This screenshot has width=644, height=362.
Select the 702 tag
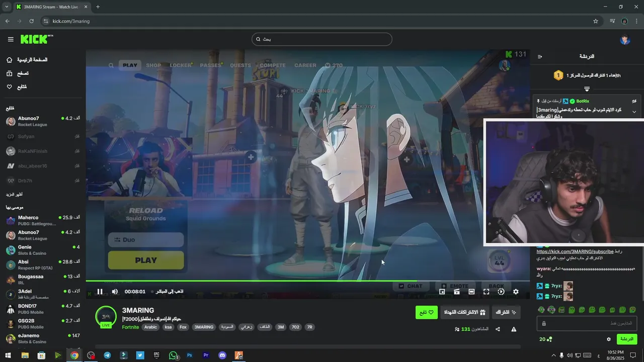pyautogui.click(x=295, y=327)
